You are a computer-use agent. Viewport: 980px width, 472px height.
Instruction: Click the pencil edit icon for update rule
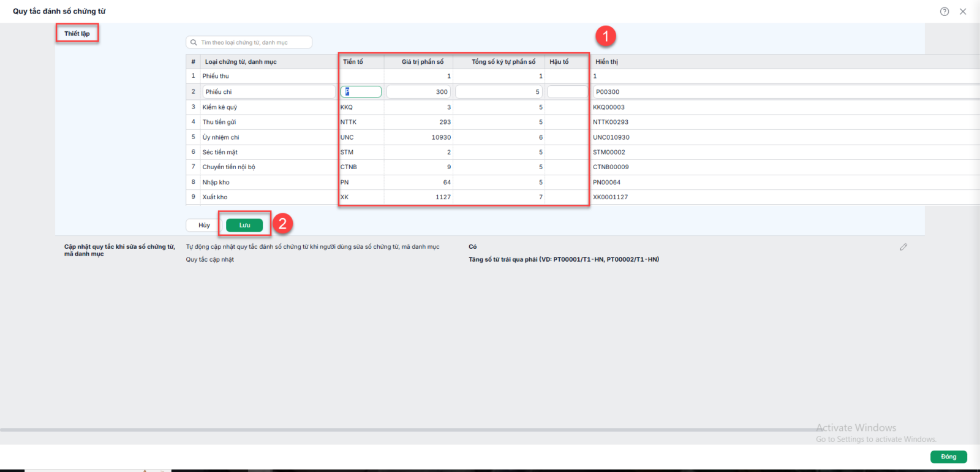click(903, 247)
